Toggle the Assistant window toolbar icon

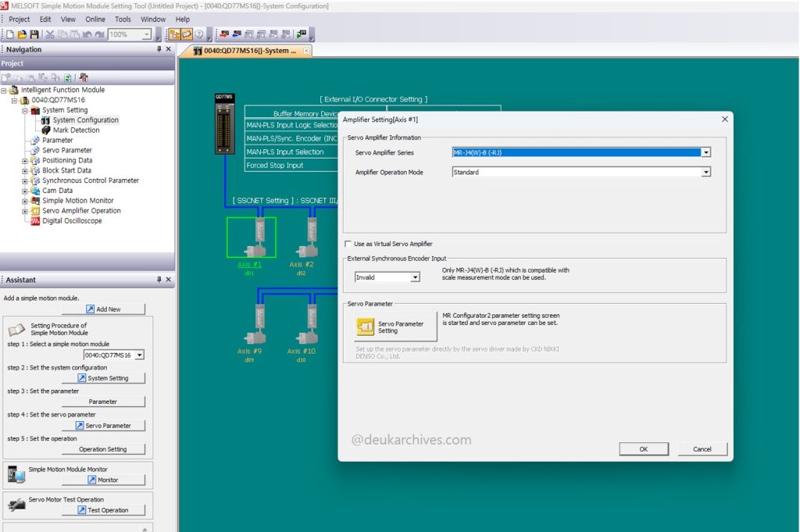coord(187,34)
